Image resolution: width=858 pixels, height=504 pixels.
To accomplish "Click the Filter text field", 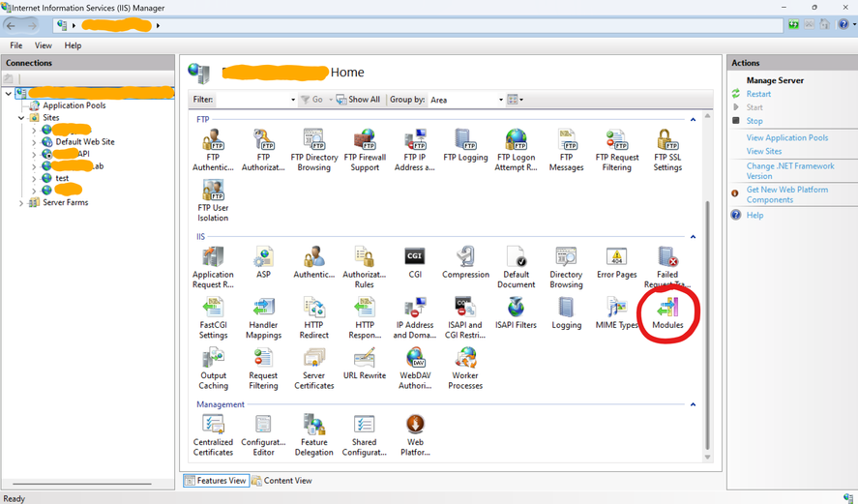I will (x=251, y=100).
